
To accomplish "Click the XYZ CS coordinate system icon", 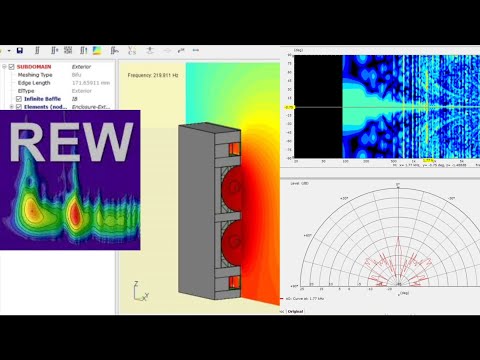I will click(x=132, y=50).
